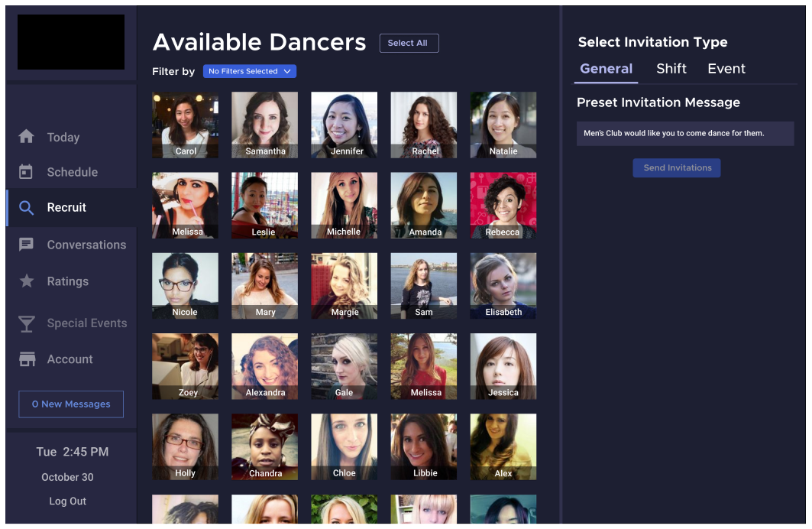Open the 0 New Messages button
This screenshot has width=812, height=529.
(71, 404)
